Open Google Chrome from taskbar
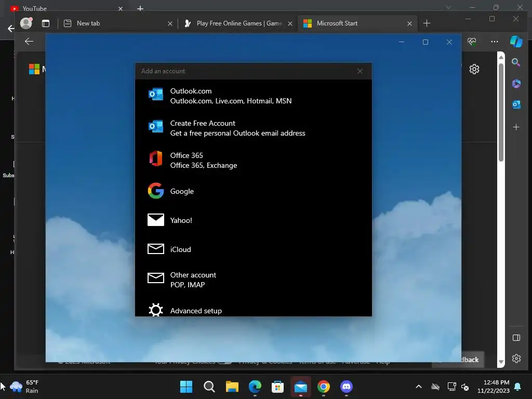Image resolution: width=532 pixels, height=399 pixels. [x=323, y=387]
